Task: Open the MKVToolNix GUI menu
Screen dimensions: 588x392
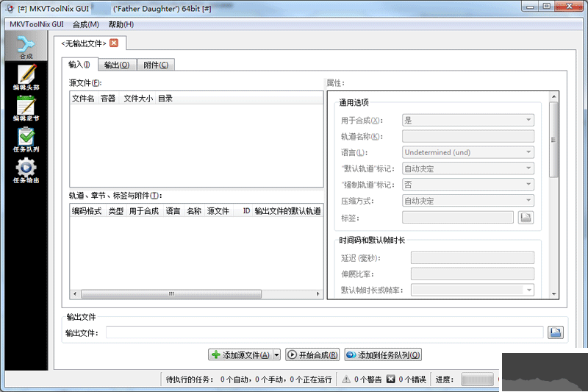Action: click(x=37, y=24)
